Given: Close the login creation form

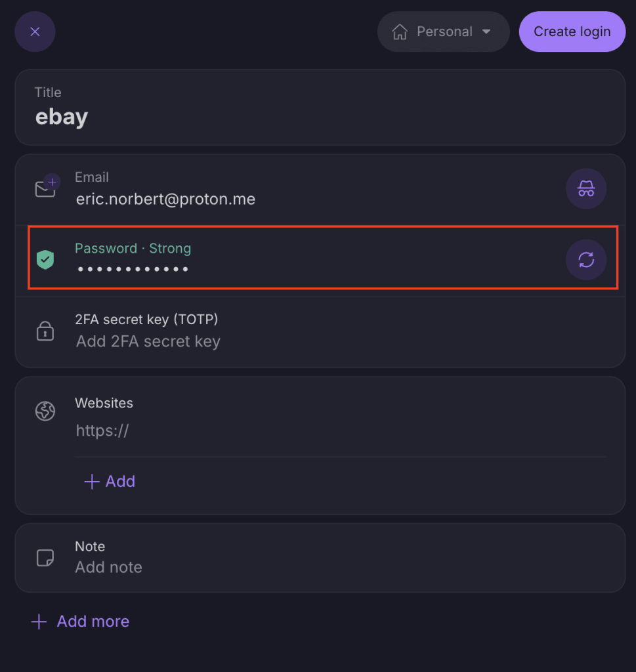Looking at the screenshot, I should [x=35, y=31].
